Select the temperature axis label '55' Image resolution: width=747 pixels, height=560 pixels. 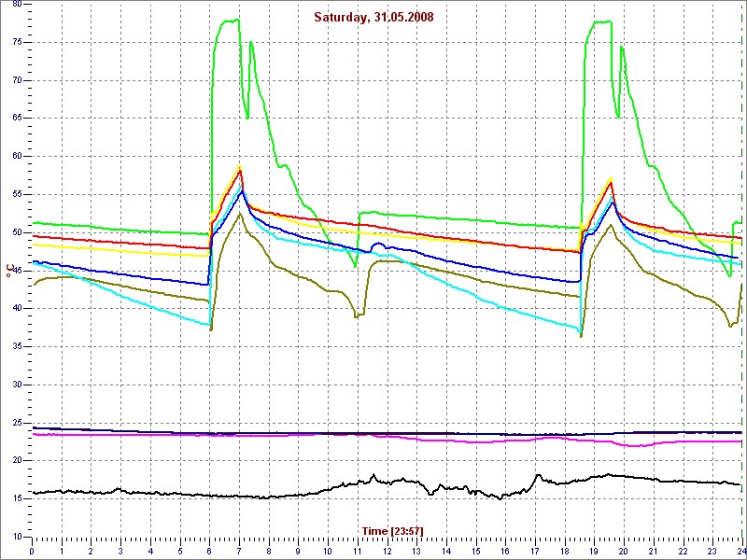[17, 195]
